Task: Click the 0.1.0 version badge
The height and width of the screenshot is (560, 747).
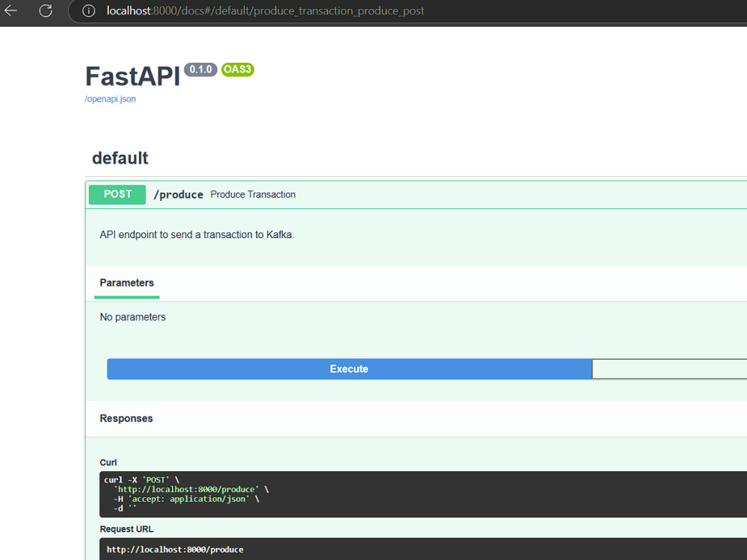Action: [x=200, y=69]
